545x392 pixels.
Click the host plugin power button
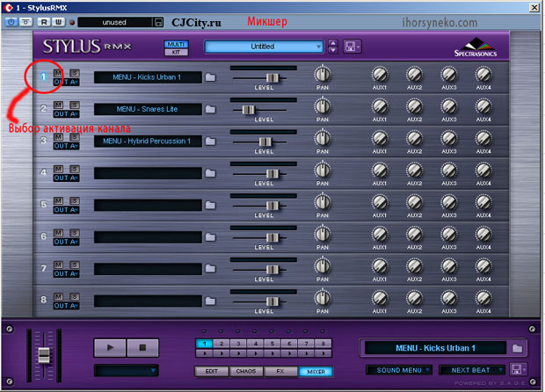[11, 22]
